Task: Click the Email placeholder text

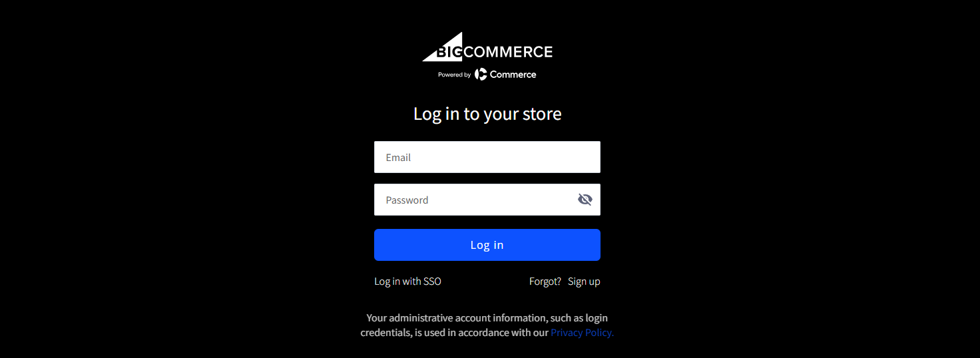Action: 398,158
